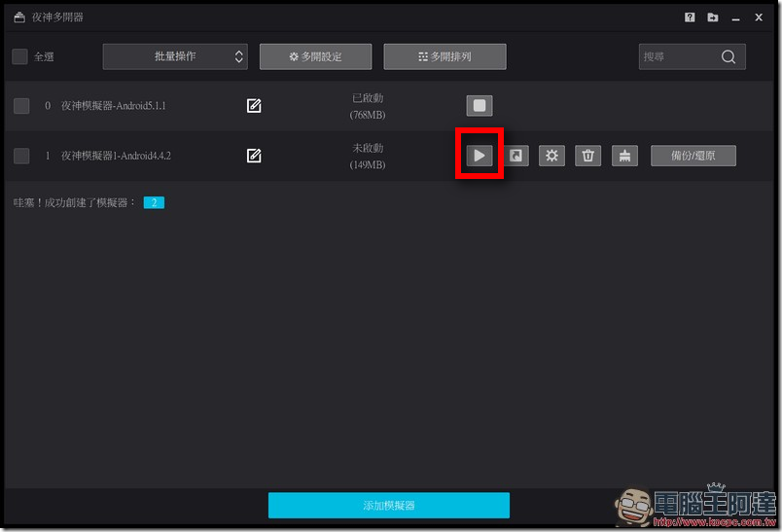Create desktop shortcut for emulator 1
782x532 pixels.
[515, 156]
